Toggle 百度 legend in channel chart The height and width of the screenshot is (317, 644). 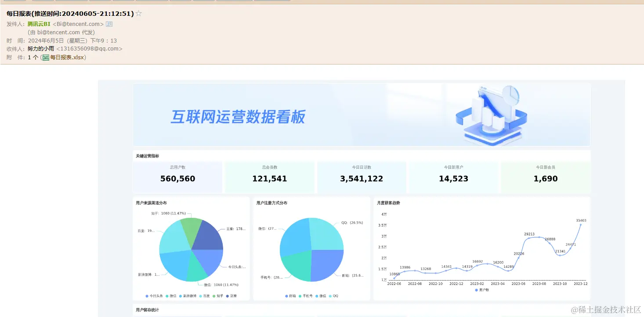point(204,296)
